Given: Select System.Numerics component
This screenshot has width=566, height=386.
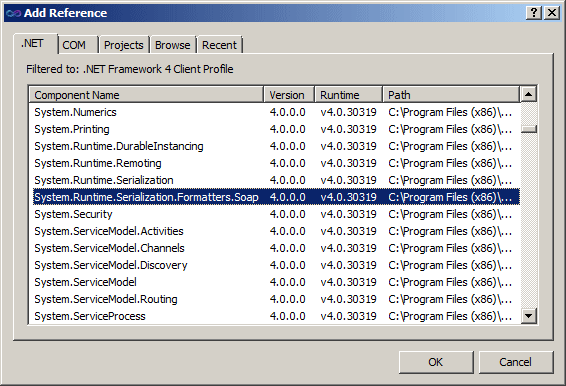Looking at the screenshot, I should pos(277,112).
